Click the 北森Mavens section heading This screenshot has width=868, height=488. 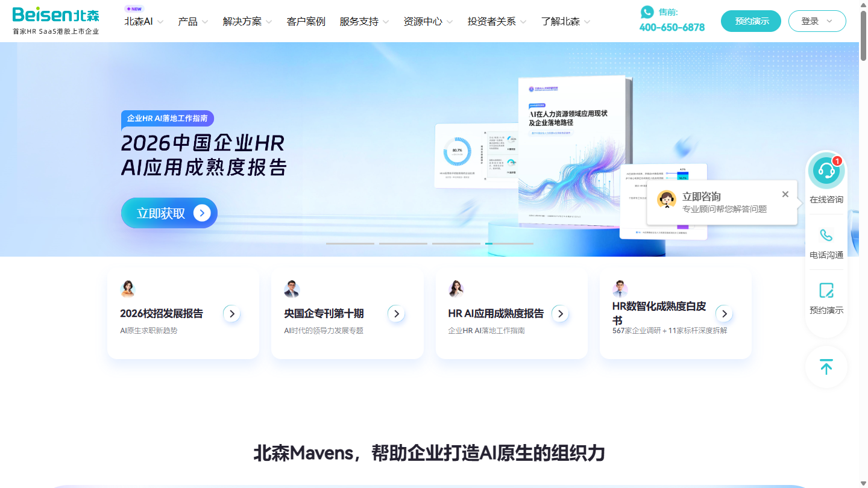tap(429, 453)
